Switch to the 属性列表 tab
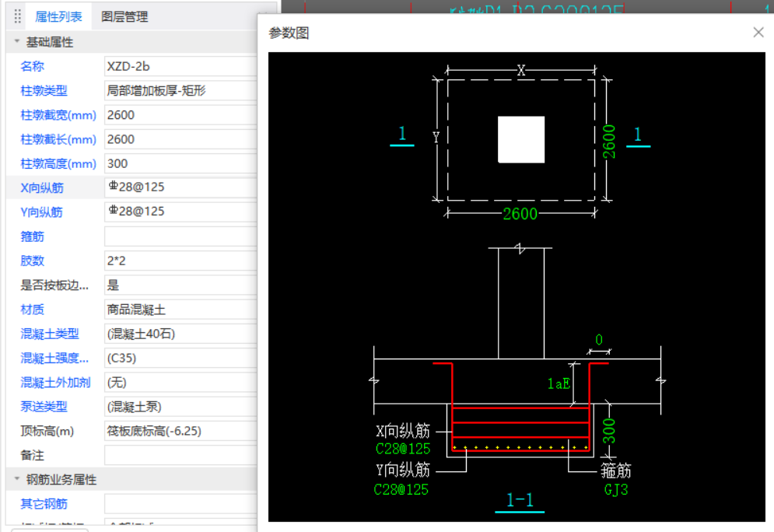The height and width of the screenshot is (532, 774). point(58,17)
